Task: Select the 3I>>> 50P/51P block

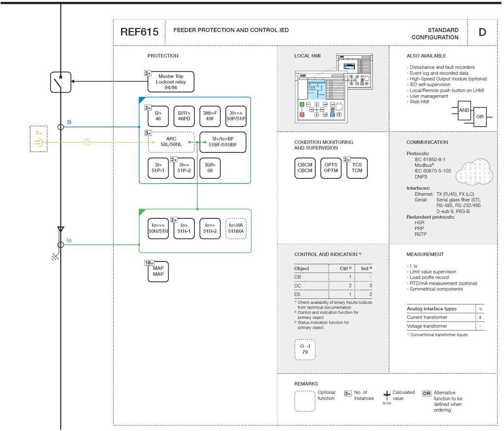Action: click(x=236, y=116)
